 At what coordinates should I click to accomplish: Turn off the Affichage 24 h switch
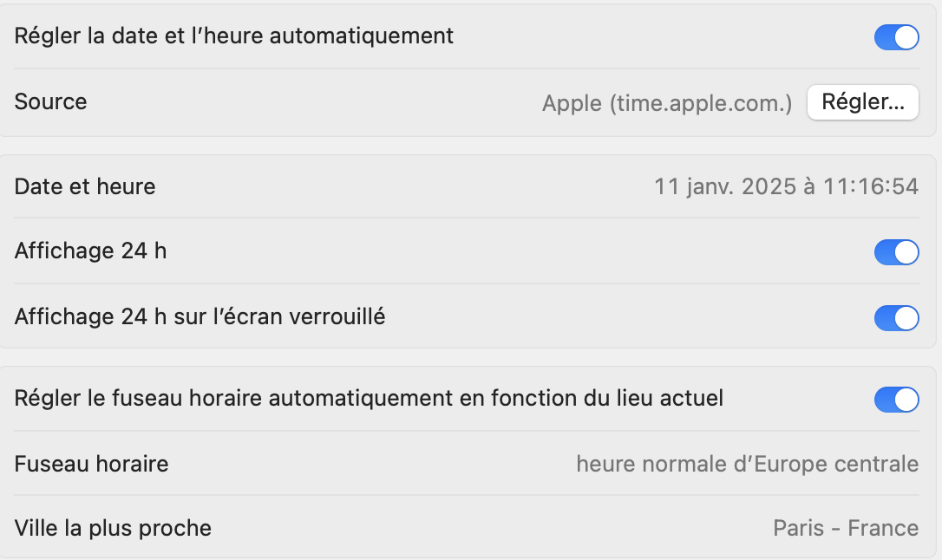tap(896, 252)
